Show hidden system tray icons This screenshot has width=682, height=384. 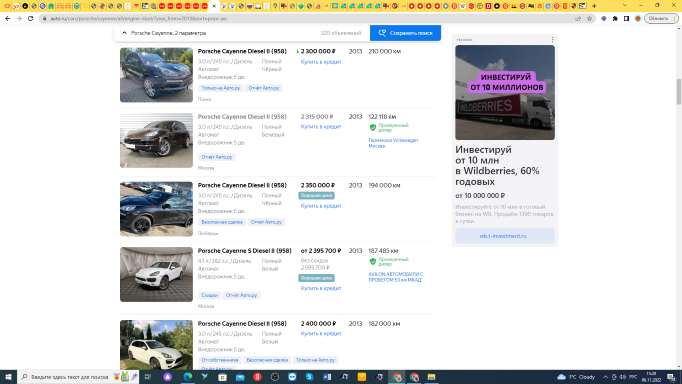[605, 377]
